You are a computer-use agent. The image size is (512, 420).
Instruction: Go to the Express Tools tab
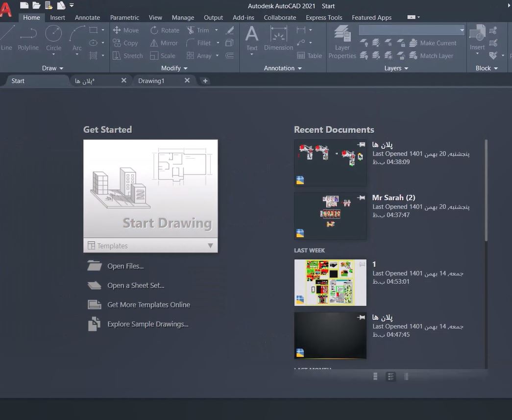(x=324, y=18)
